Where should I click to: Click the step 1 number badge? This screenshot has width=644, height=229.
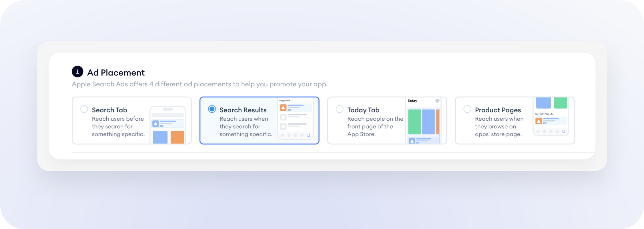click(x=77, y=71)
